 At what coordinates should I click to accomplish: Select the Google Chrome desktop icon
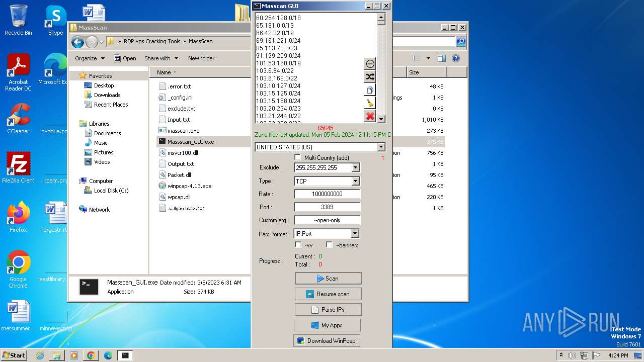(x=18, y=269)
